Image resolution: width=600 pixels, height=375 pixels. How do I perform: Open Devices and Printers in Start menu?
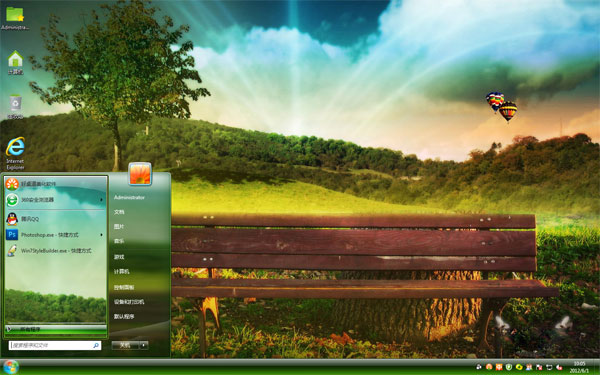(x=129, y=302)
